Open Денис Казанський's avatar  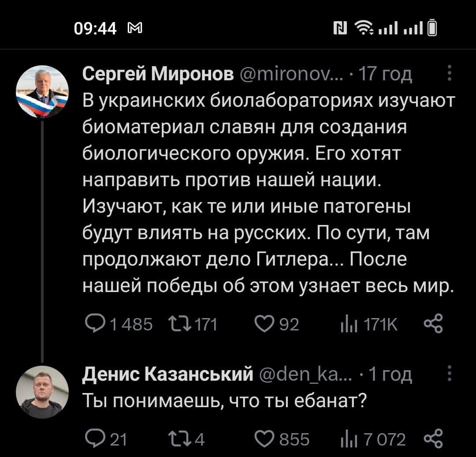[x=42, y=392]
